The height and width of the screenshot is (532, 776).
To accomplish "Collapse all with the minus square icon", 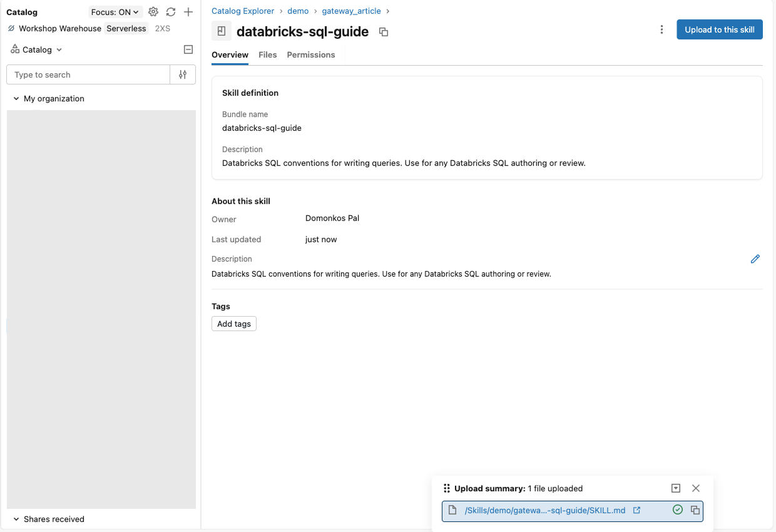I will pos(188,49).
